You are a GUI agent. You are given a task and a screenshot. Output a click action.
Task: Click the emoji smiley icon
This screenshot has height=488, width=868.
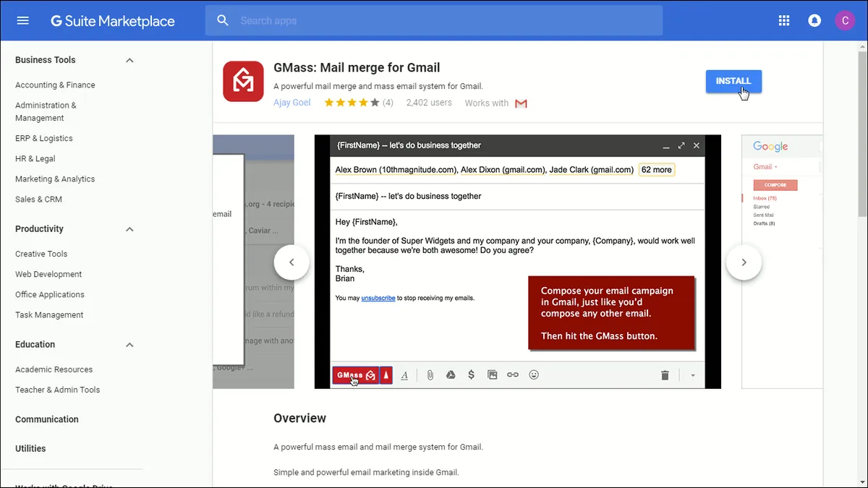[x=534, y=375]
